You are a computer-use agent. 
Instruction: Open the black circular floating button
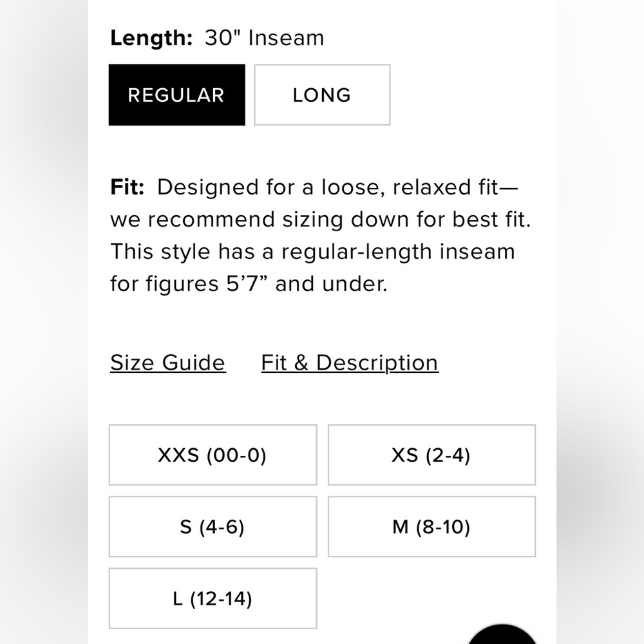tap(502, 634)
